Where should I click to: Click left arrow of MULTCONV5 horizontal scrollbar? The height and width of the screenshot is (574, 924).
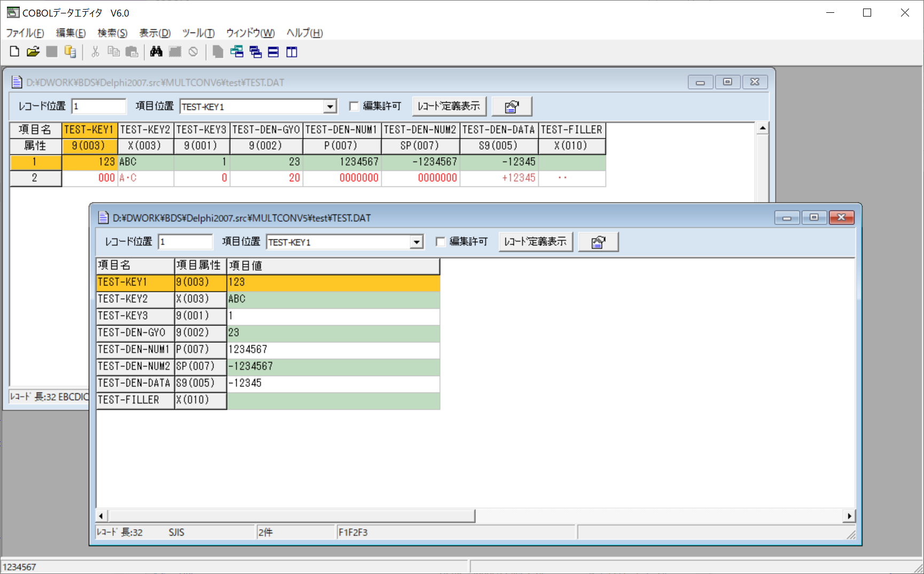101,516
